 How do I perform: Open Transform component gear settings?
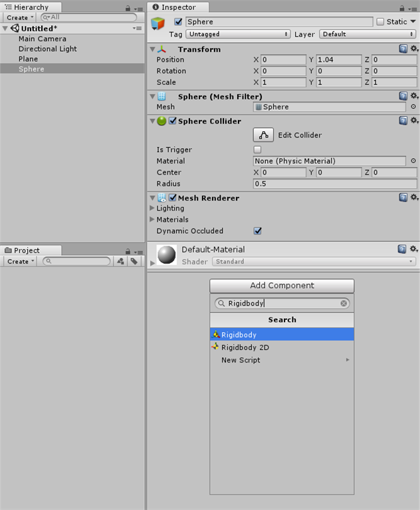pos(414,48)
